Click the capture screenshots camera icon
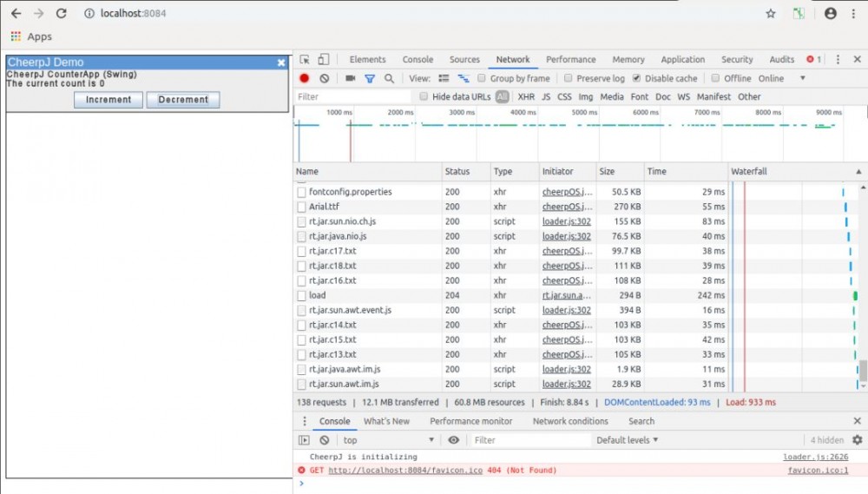Viewport: 868px width, 494px height. tap(350, 78)
